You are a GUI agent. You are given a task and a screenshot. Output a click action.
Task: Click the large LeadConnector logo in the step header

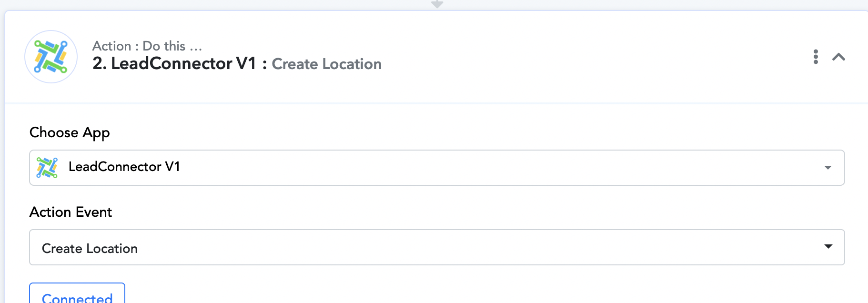[51, 57]
